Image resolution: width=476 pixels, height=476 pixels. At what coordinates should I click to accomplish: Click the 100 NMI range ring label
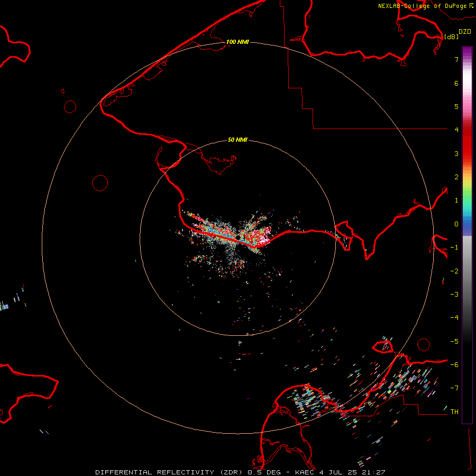coord(237,42)
